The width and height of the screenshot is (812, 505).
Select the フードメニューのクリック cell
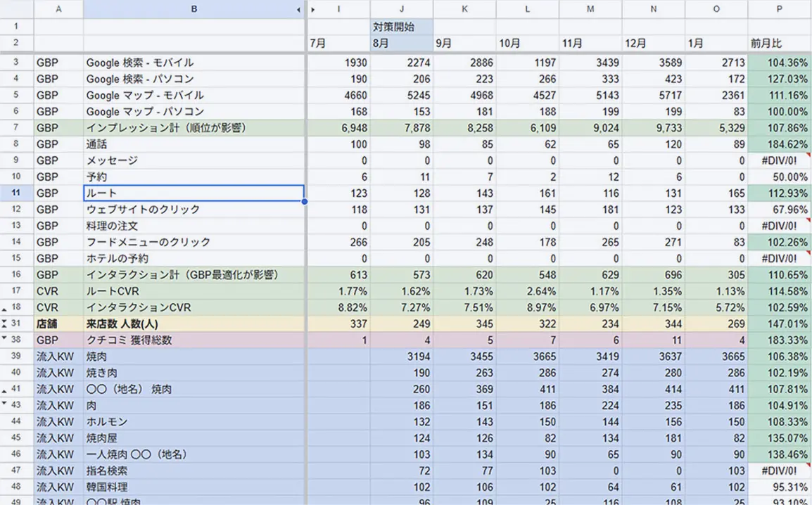pos(194,242)
